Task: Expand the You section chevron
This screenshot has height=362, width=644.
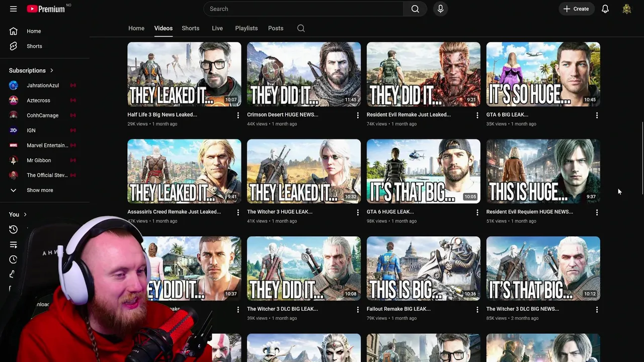Action: (x=25, y=215)
